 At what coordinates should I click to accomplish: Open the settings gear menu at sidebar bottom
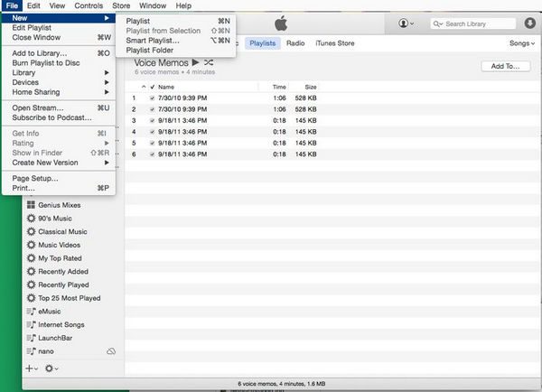click(x=51, y=369)
